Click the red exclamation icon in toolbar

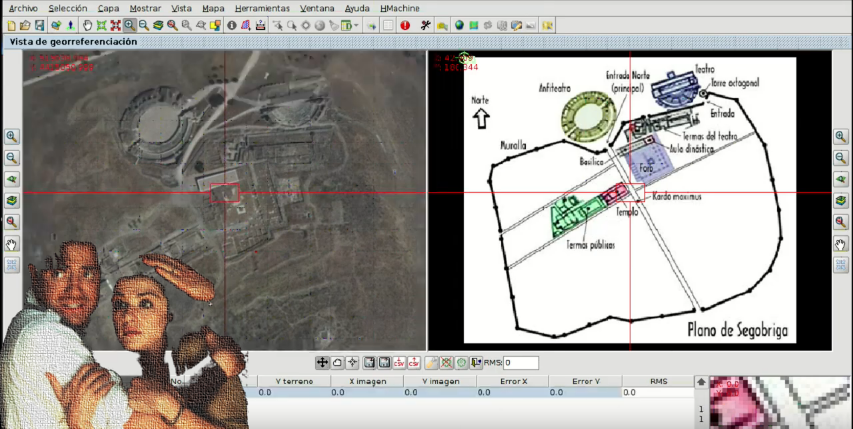click(x=405, y=25)
